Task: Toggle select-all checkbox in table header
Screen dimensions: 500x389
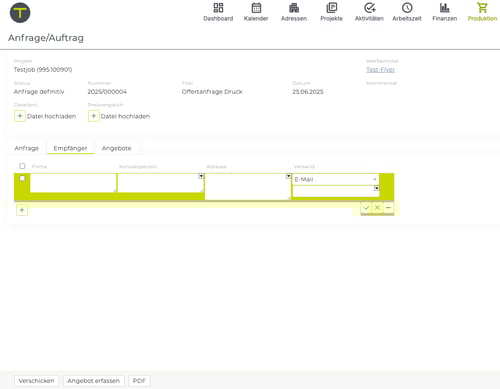Action: pyautogui.click(x=22, y=166)
